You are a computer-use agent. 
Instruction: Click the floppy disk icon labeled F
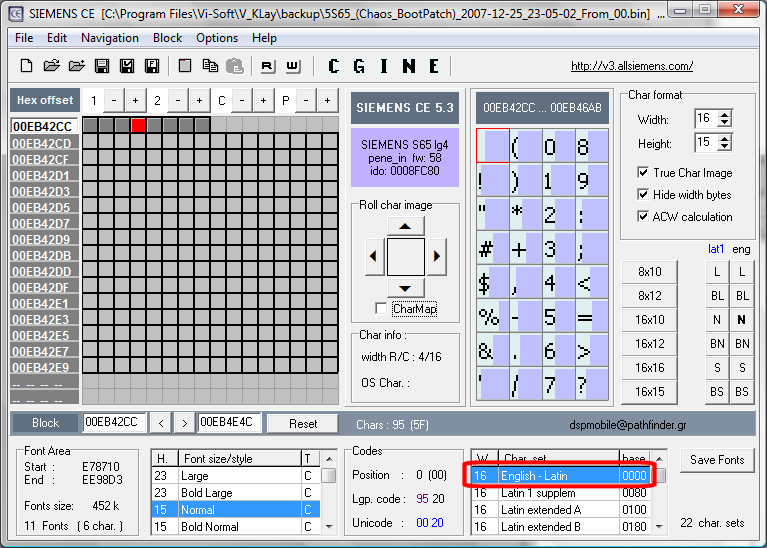click(152, 66)
